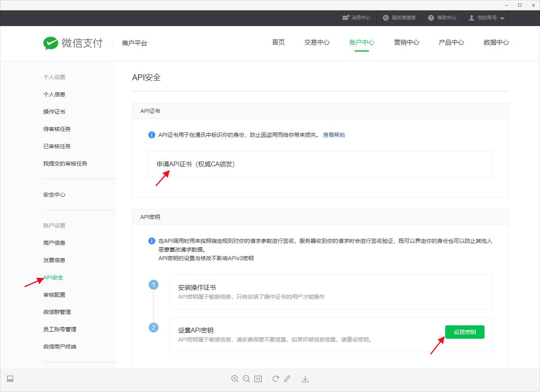Open 微信商户终端 in the sidebar
This screenshot has width=540, height=392.
60,347
